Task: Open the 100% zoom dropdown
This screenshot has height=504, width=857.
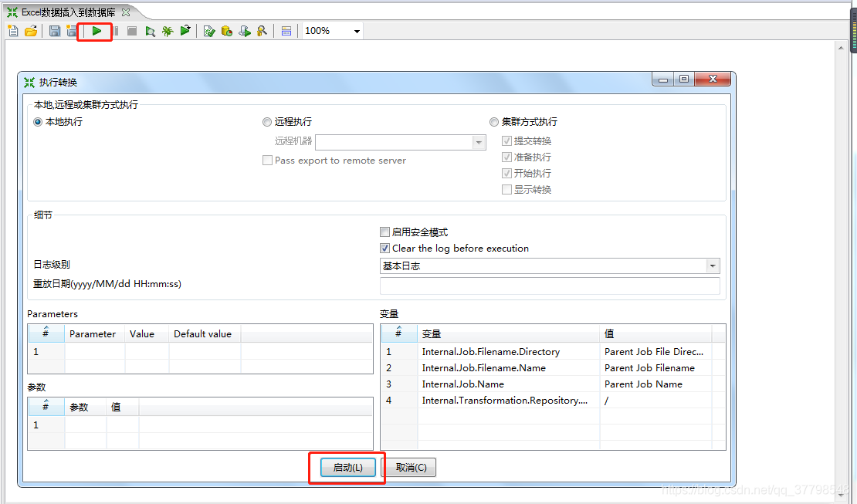Action: tap(357, 31)
